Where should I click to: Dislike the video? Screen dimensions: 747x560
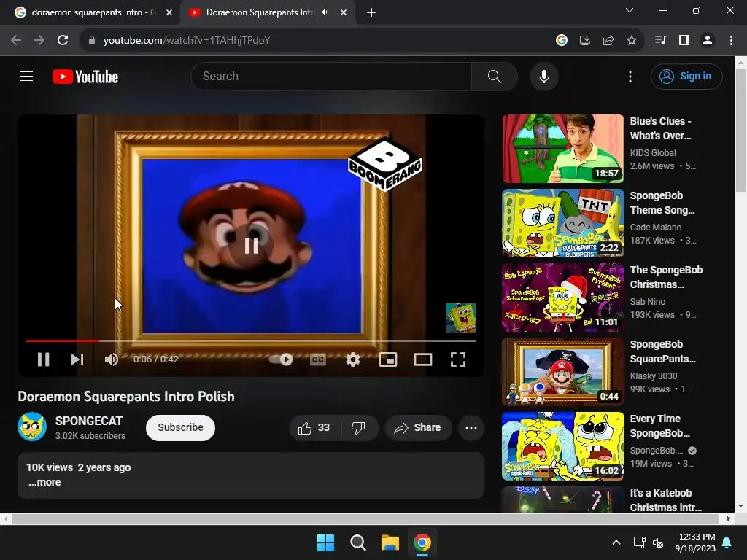tap(359, 427)
